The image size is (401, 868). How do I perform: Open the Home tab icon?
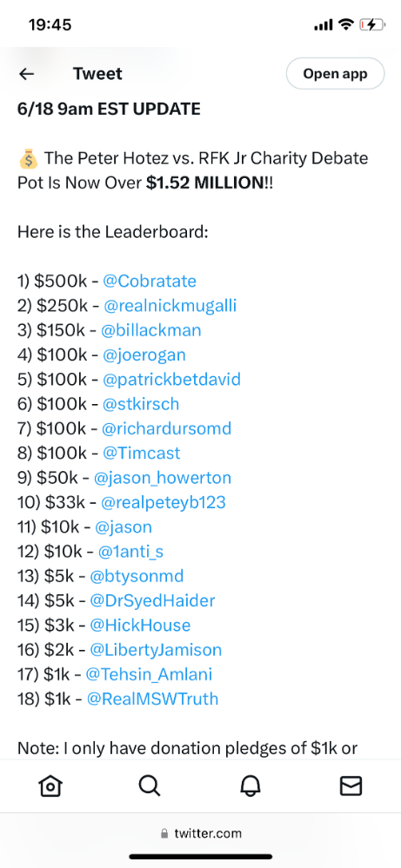click(x=50, y=785)
